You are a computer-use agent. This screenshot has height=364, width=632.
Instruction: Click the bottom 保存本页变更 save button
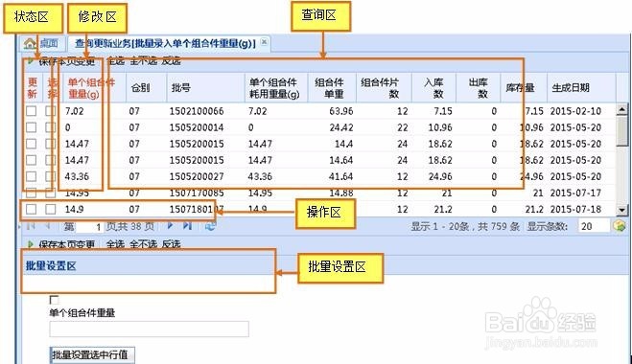coord(62,244)
